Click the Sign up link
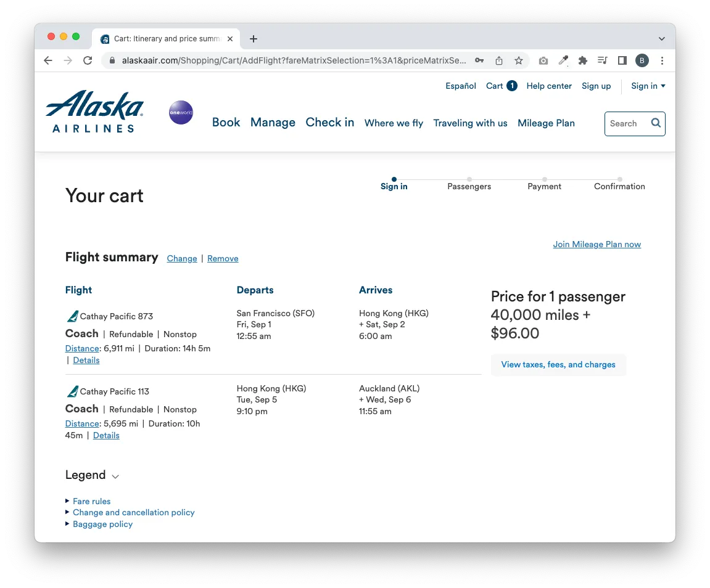Viewport: 710px width, 588px height. coord(596,86)
